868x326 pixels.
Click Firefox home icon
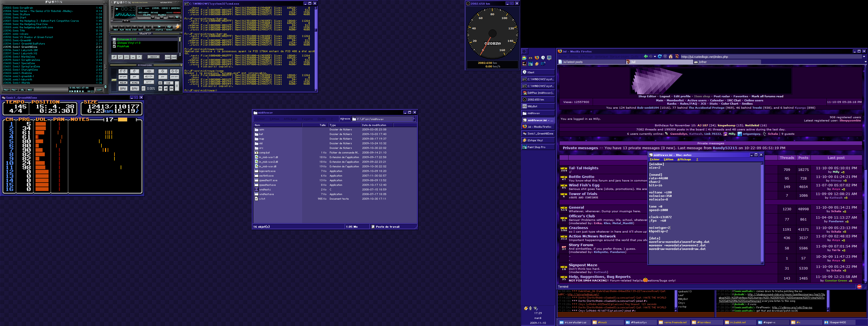pos(671,57)
